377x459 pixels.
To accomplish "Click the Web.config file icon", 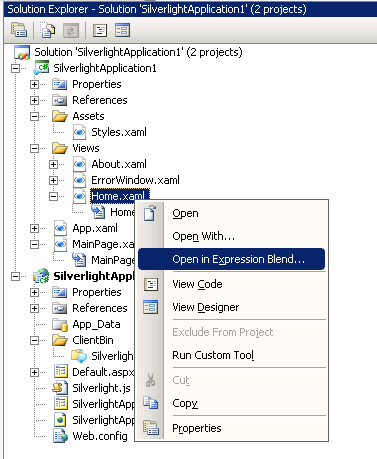I will tap(61, 436).
